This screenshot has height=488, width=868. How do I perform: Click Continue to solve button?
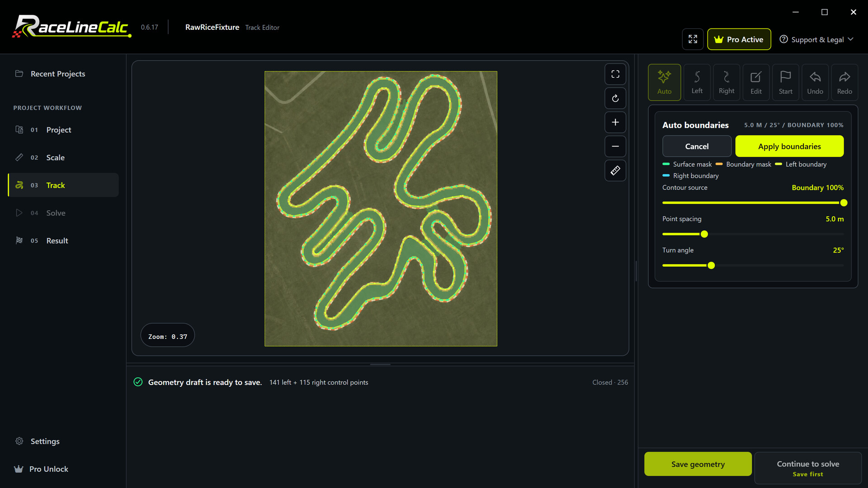pyautogui.click(x=808, y=468)
